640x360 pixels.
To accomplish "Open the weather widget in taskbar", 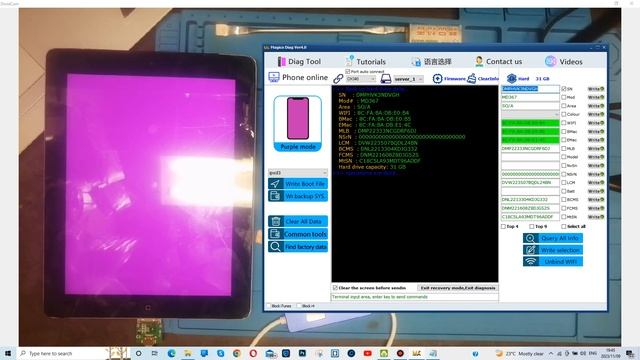I will pos(519,353).
